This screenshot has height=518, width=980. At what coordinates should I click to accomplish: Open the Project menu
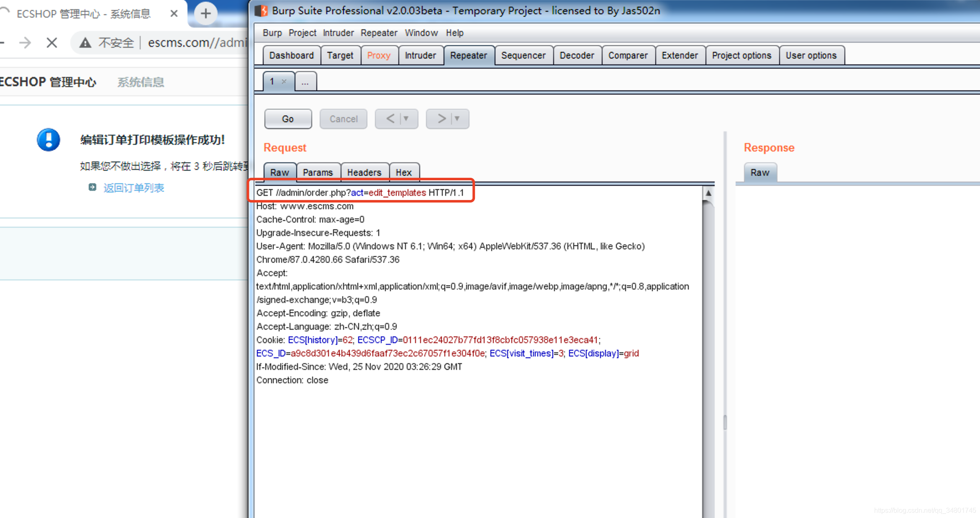coord(302,33)
